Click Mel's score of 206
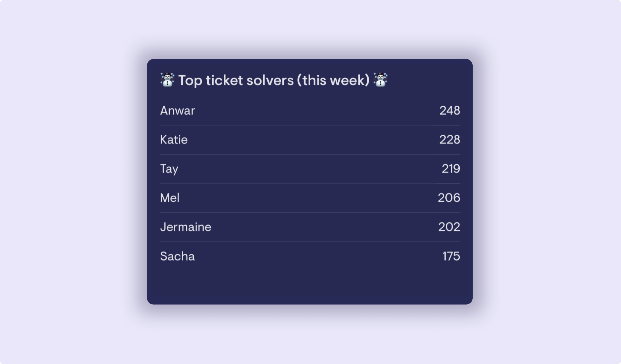 point(449,198)
